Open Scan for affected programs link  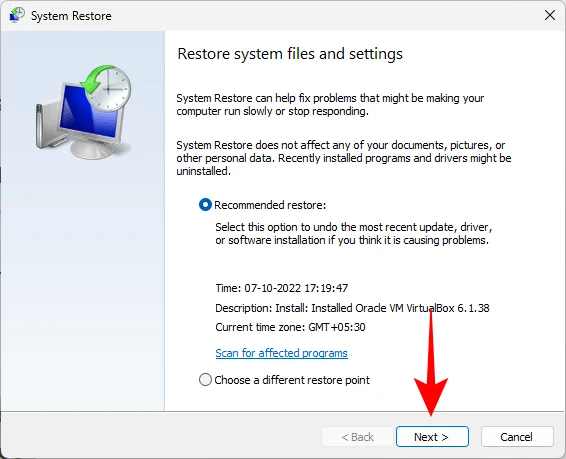point(281,353)
